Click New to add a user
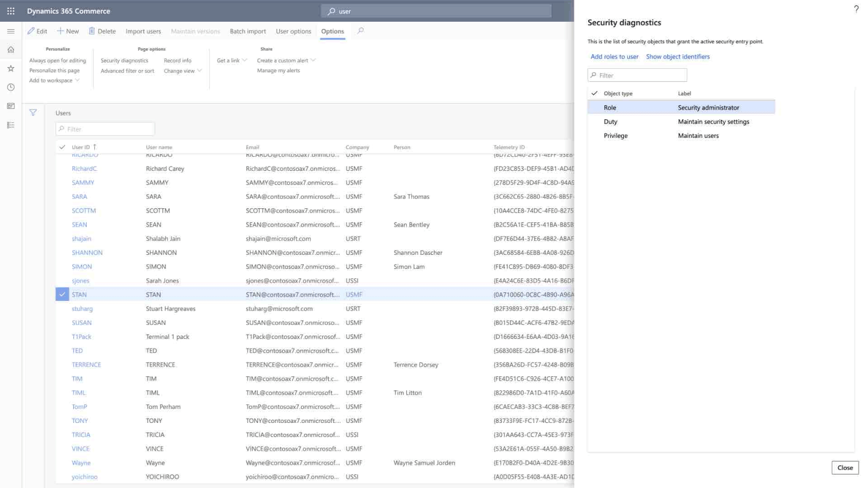The height and width of the screenshot is (488, 868). pyautogui.click(x=68, y=31)
